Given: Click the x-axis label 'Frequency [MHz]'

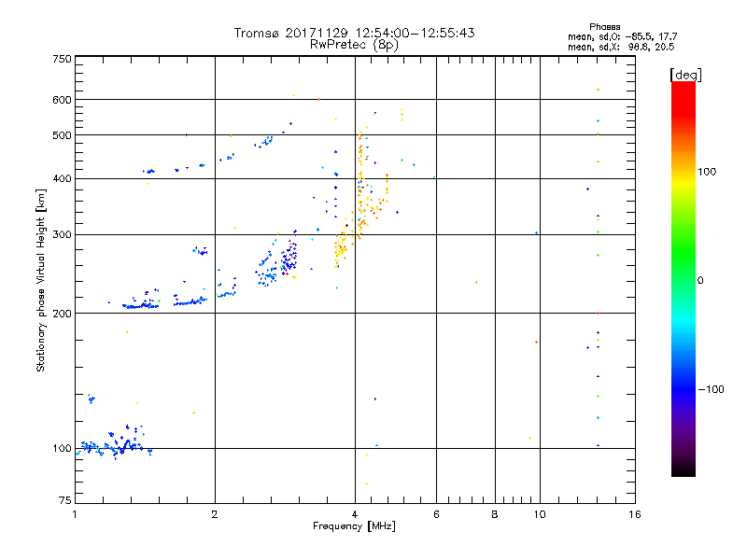Looking at the screenshot, I should point(354,526).
